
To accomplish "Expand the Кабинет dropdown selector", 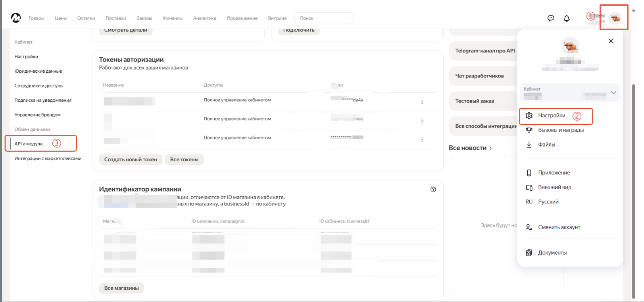I will (x=570, y=92).
